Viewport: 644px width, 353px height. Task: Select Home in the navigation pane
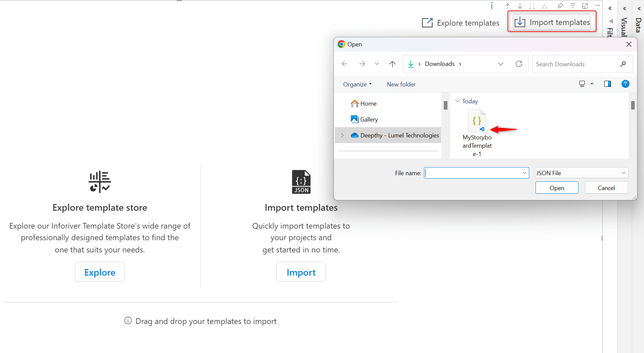363,103
